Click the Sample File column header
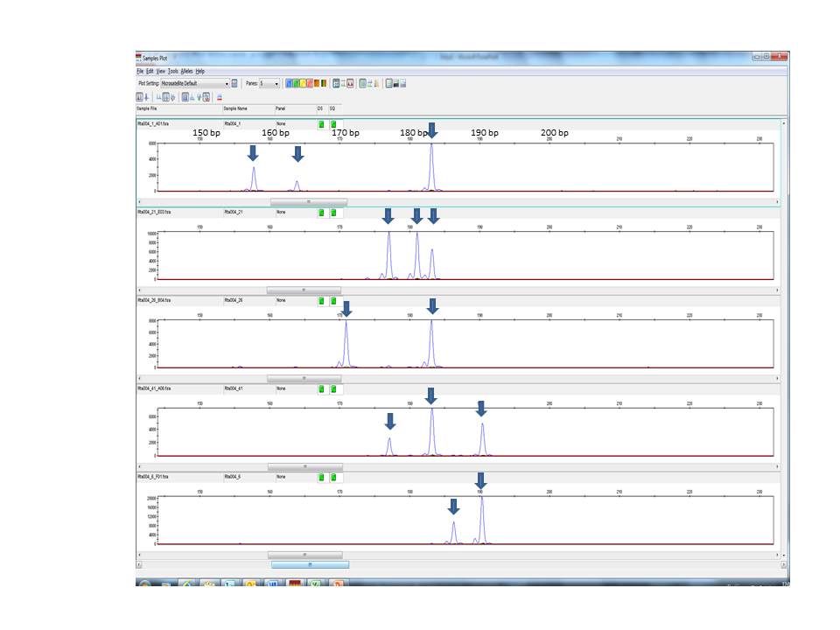This screenshot has height=630, width=840. point(147,108)
